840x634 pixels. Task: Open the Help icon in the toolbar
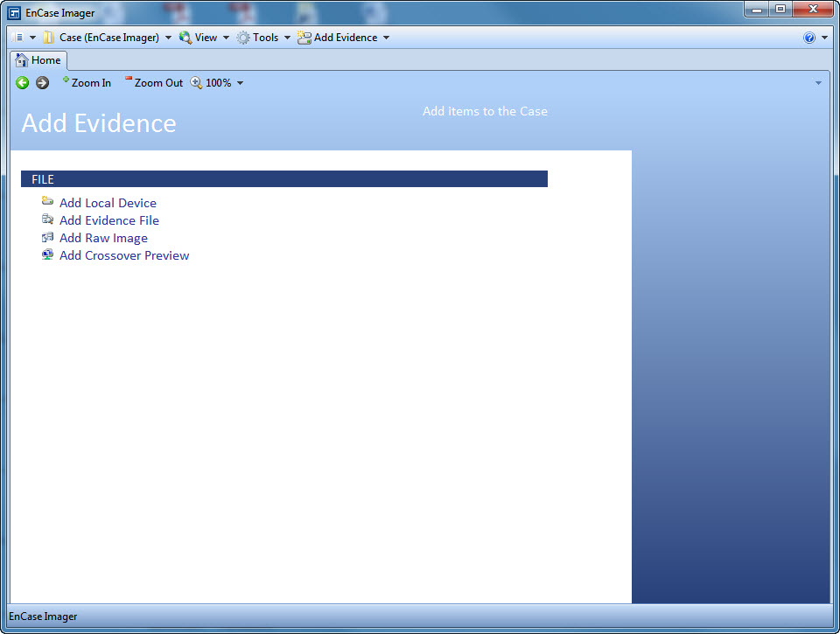pos(809,38)
